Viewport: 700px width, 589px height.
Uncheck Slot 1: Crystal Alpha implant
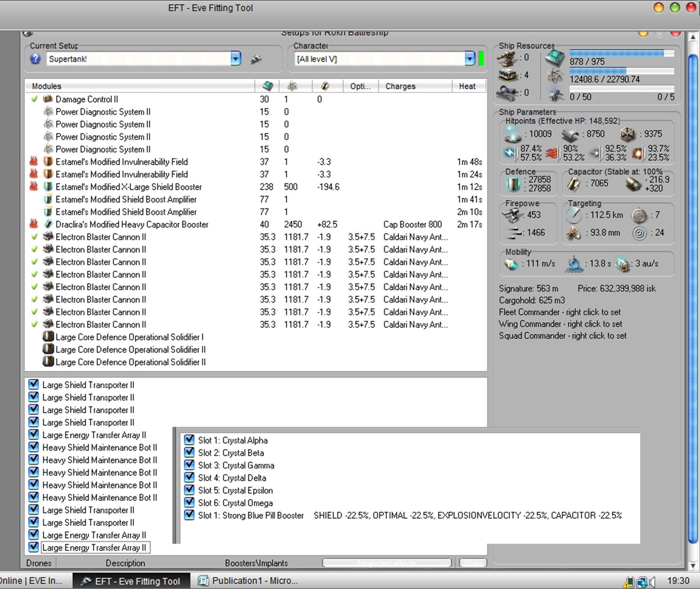click(189, 440)
